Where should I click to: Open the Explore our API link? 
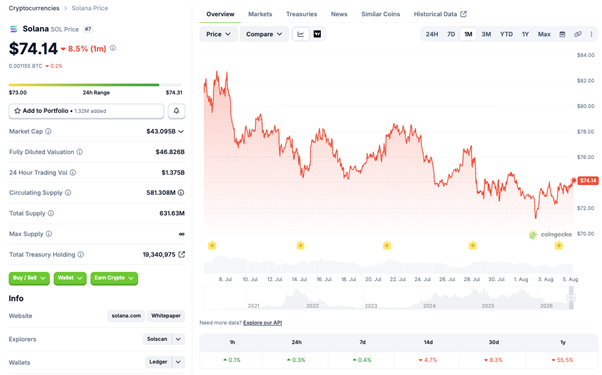(263, 323)
